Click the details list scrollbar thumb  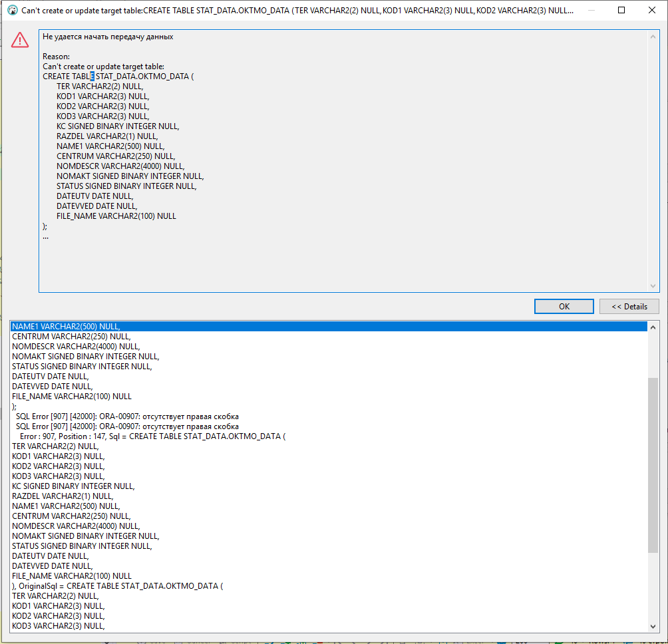pyautogui.click(x=653, y=465)
